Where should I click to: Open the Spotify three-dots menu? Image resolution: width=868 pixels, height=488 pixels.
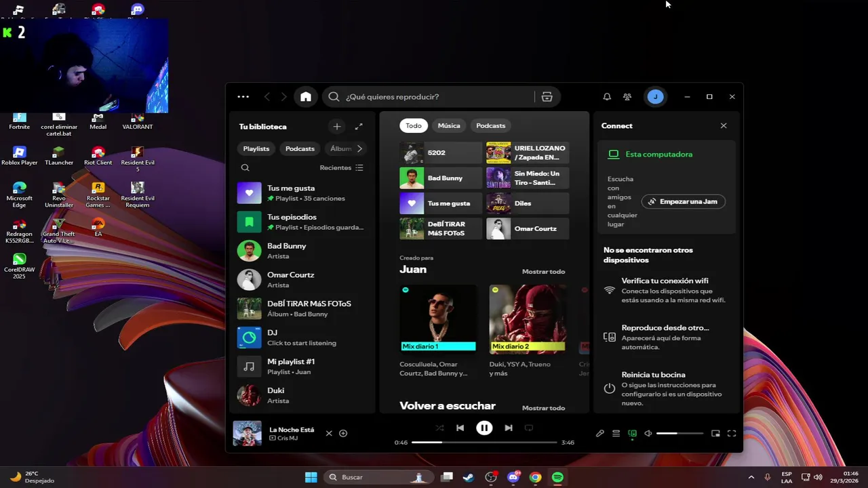click(x=243, y=97)
